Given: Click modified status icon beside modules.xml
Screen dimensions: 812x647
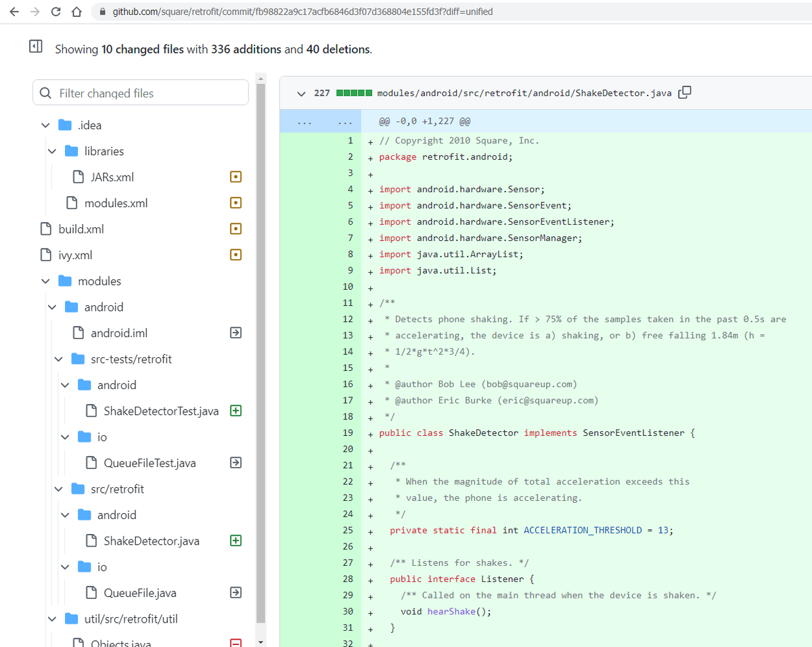Looking at the screenshot, I should coord(235,203).
